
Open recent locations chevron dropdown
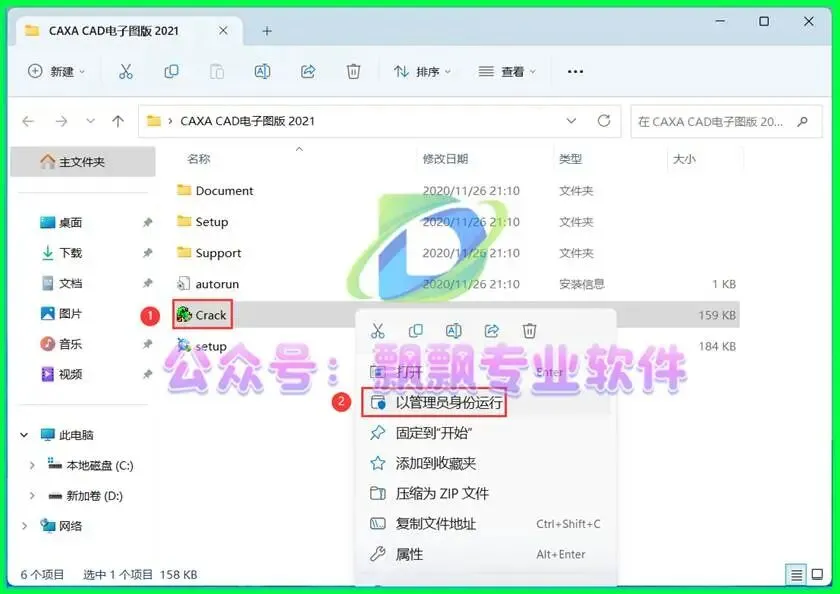91,121
